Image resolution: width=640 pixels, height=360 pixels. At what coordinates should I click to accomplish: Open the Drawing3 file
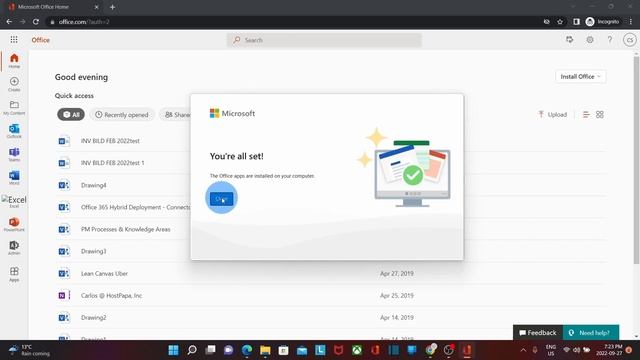(x=93, y=251)
